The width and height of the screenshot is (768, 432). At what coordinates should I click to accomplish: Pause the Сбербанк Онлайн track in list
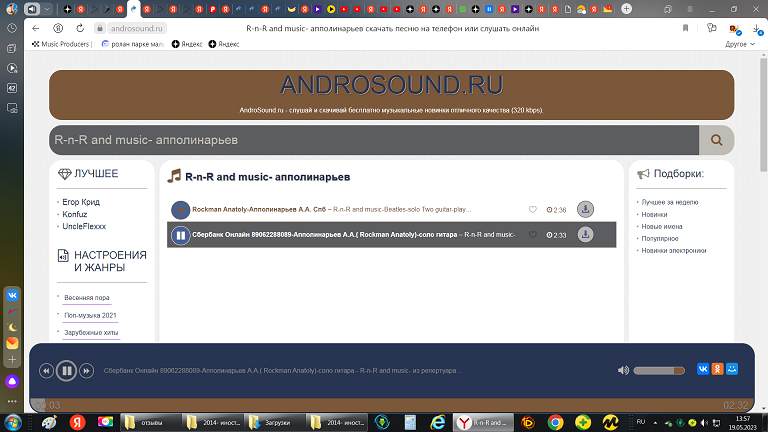(x=180, y=235)
